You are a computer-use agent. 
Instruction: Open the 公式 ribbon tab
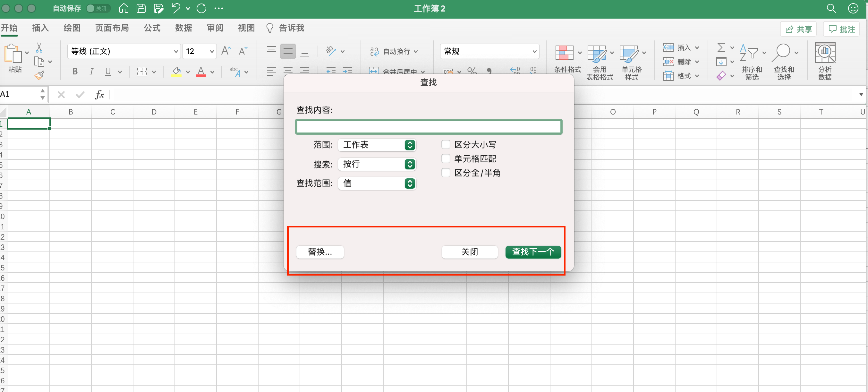pyautogui.click(x=152, y=28)
